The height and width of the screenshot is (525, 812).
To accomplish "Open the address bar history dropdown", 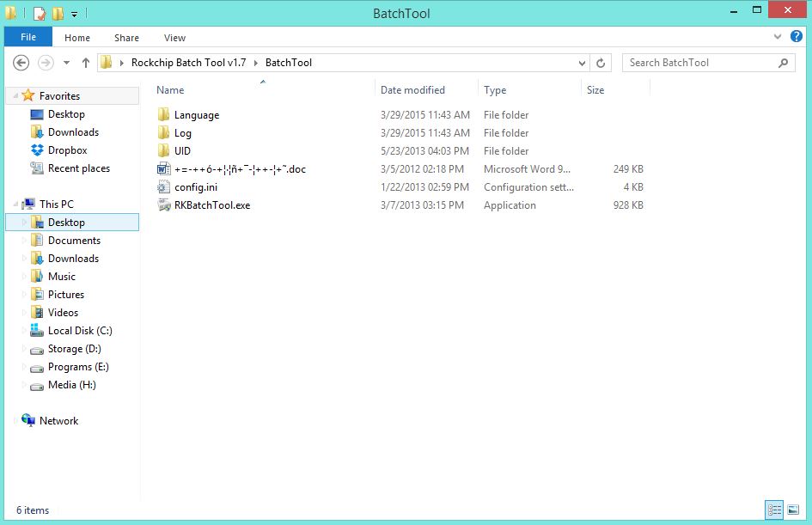I will pyautogui.click(x=582, y=63).
